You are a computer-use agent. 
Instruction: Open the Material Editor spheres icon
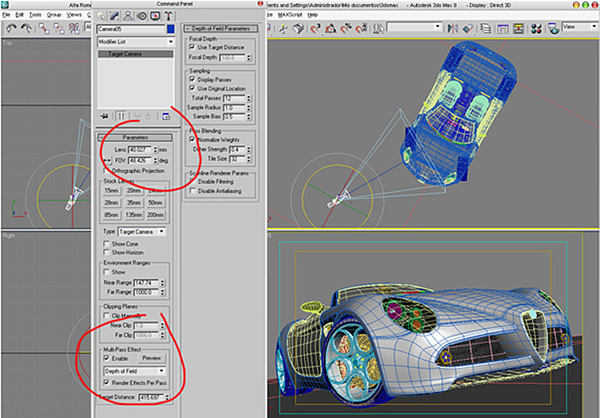pyautogui.click(x=536, y=28)
